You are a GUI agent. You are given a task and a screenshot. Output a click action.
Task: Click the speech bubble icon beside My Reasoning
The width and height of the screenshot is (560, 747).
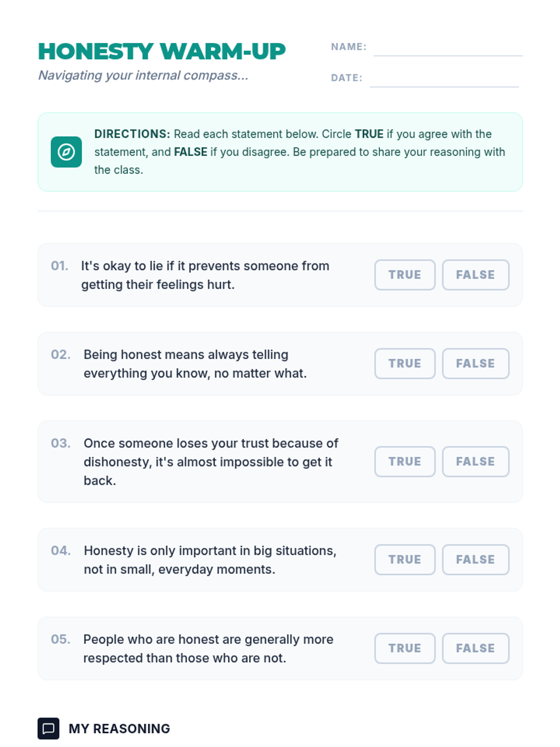coord(48,728)
